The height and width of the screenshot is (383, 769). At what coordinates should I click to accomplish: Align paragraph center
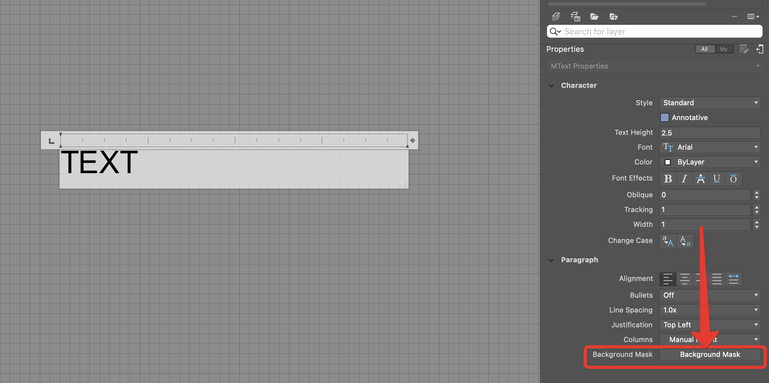[684, 279]
